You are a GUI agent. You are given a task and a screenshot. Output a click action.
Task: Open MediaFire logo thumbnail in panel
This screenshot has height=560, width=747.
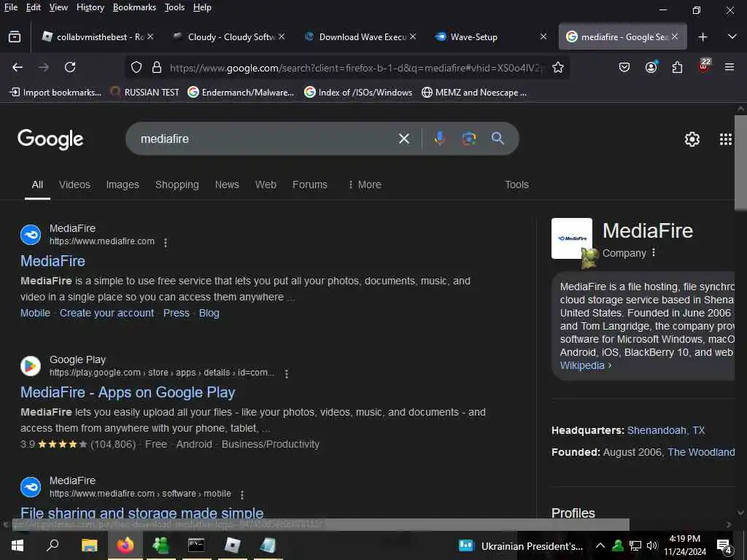point(572,238)
